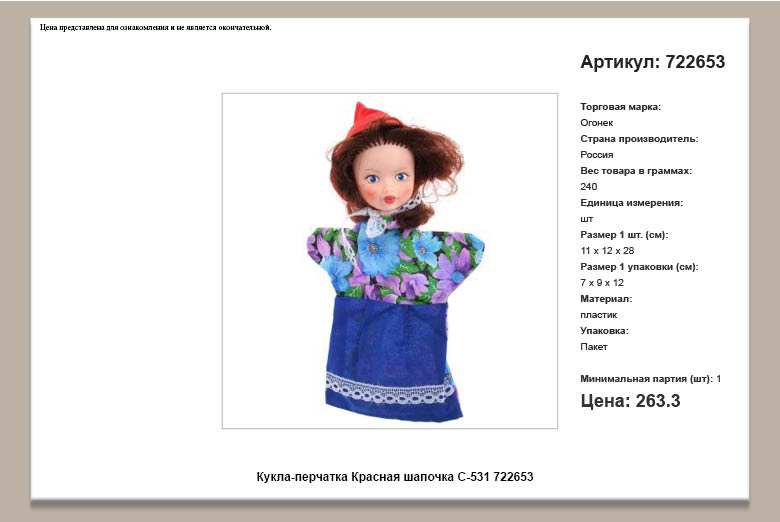Click the weight value '240'
Image resolution: width=780 pixels, height=522 pixels.
[588, 187]
